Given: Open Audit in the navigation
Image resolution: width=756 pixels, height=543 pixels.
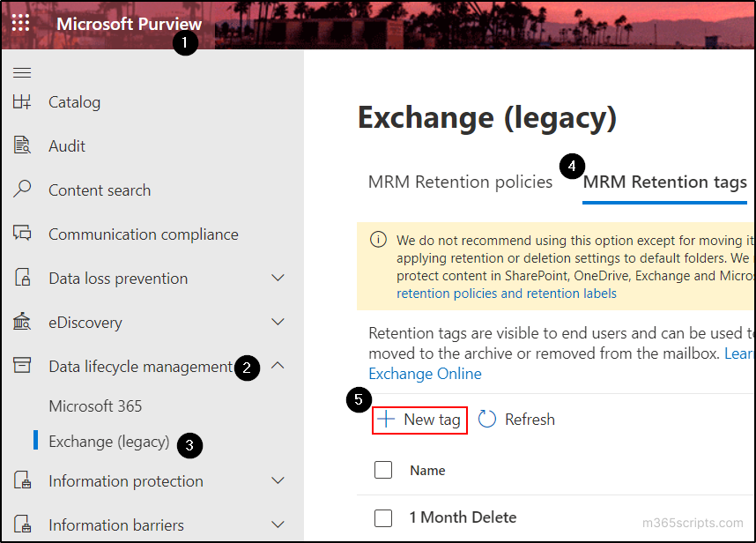Looking at the screenshot, I should pos(67,146).
